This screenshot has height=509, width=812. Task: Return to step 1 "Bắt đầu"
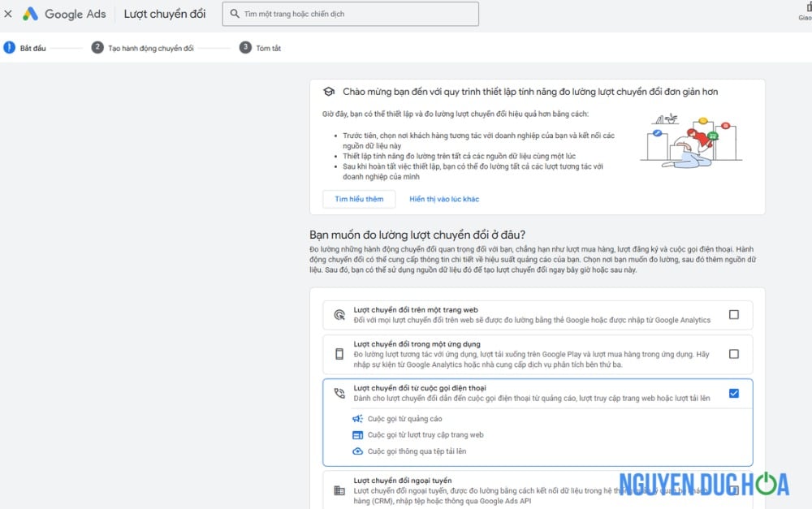pyautogui.click(x=27, y=48)
